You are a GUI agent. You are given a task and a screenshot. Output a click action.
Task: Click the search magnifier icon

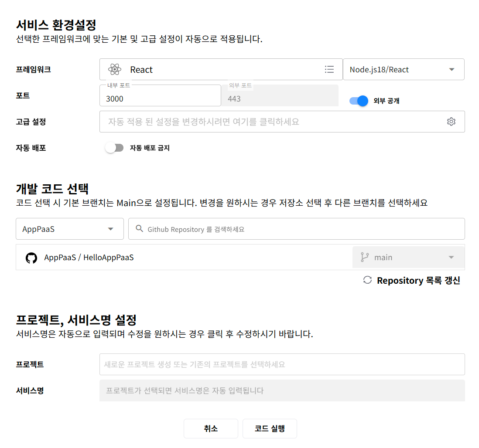(140, 229)
